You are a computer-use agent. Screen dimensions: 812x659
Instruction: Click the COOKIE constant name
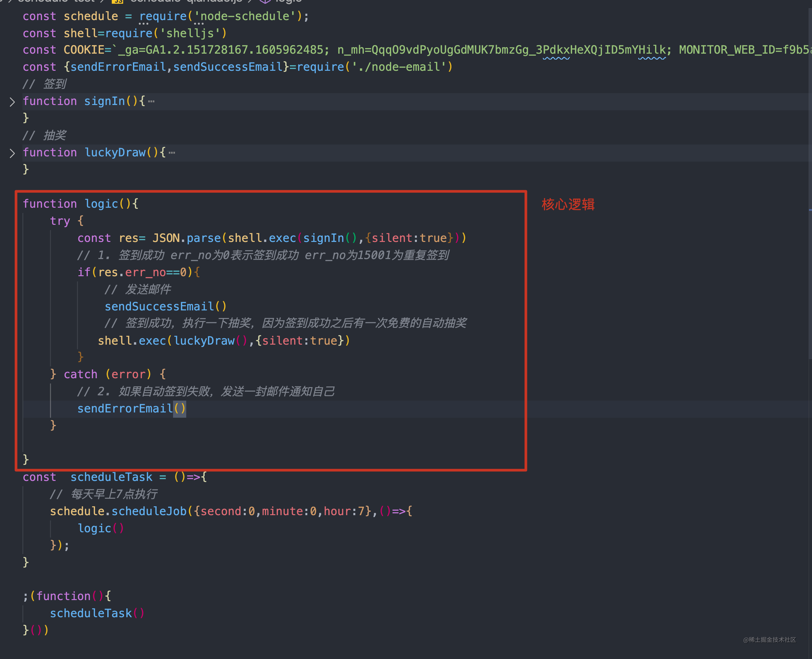(84, 50)
